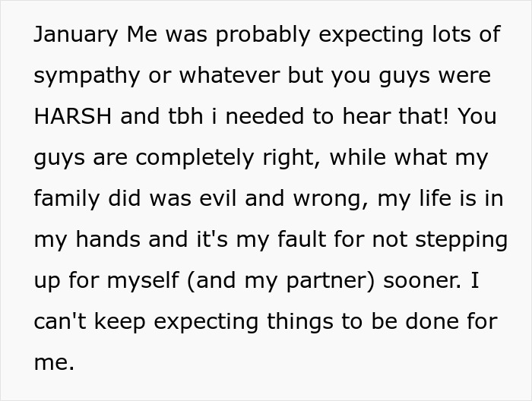Click the word 'sooner' in seventh line
This screenshot has width=532, height=401.
(x=422, y=281)
